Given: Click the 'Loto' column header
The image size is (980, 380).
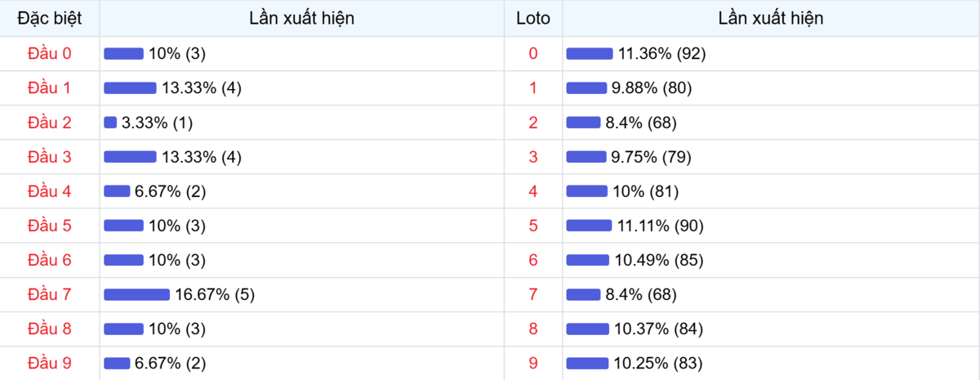Looking at the screenshot, I should click(533, 18).
